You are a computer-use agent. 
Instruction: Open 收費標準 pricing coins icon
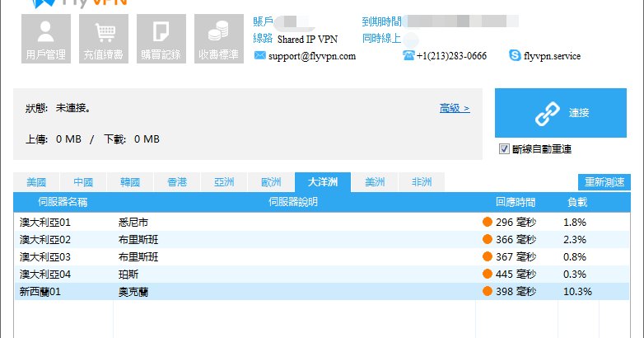219,39
